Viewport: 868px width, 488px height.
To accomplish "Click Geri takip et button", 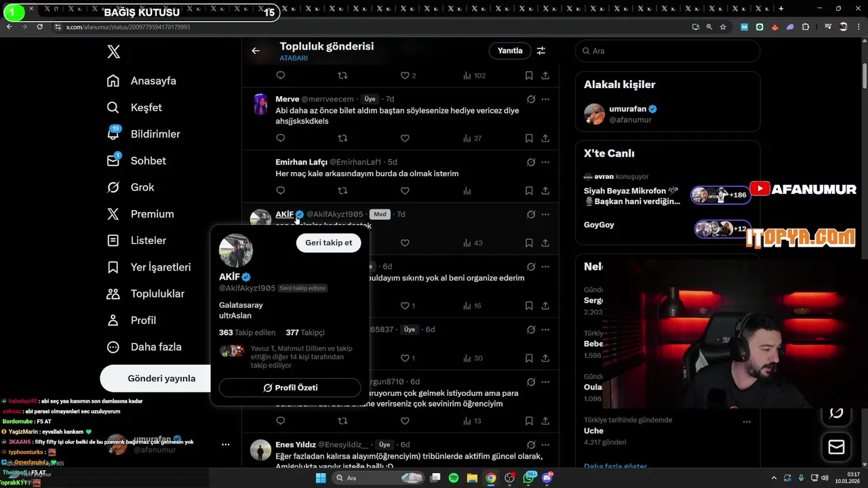I will (x=328, y=243).
